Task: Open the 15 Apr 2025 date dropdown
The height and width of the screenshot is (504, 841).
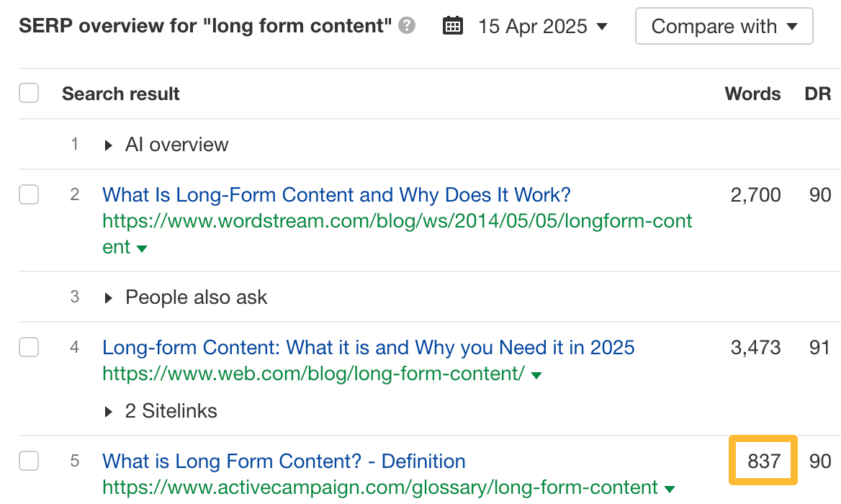Action: tap(544, 26)
